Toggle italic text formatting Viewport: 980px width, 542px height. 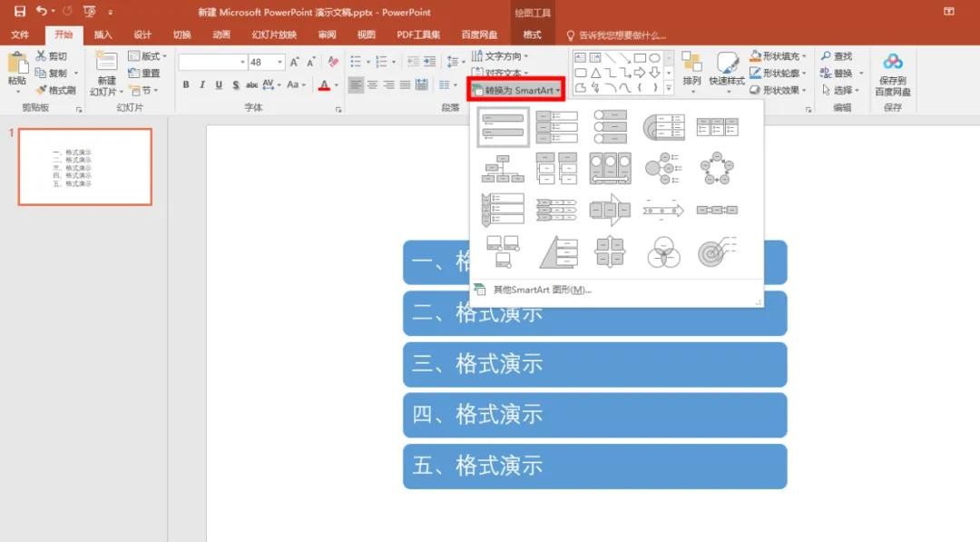click(x=202, y=85)
